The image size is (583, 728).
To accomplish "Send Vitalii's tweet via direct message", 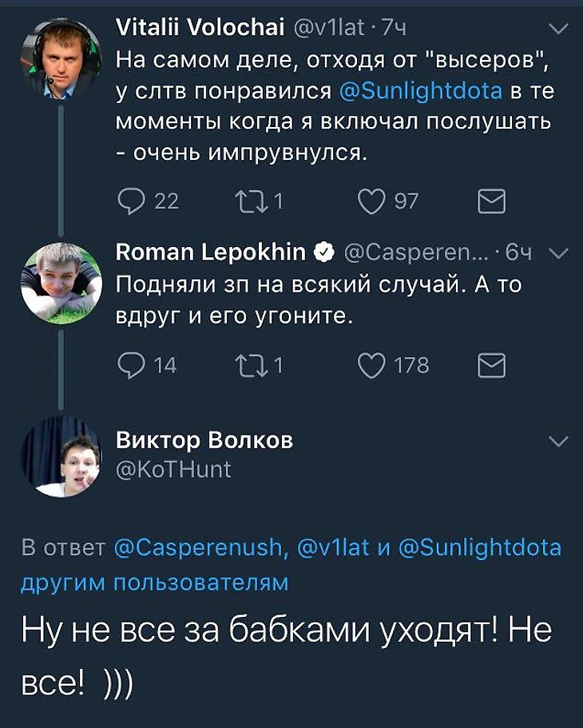I will coord(490,201).
